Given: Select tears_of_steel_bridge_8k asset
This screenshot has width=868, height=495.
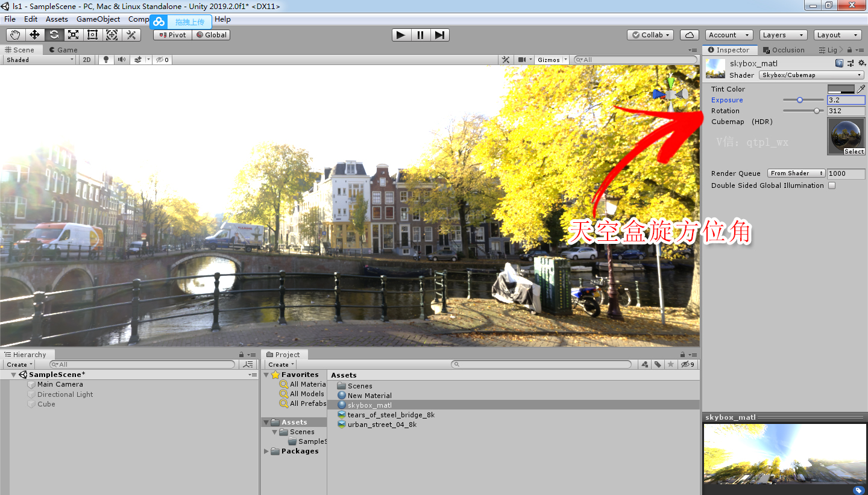Looking at the screenshot, I should tap(391, 415).
